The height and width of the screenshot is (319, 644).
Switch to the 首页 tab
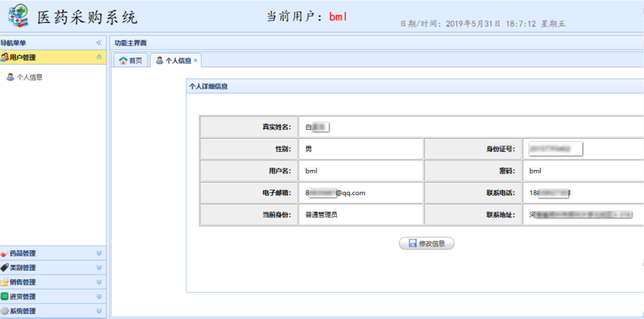(131, 60)
